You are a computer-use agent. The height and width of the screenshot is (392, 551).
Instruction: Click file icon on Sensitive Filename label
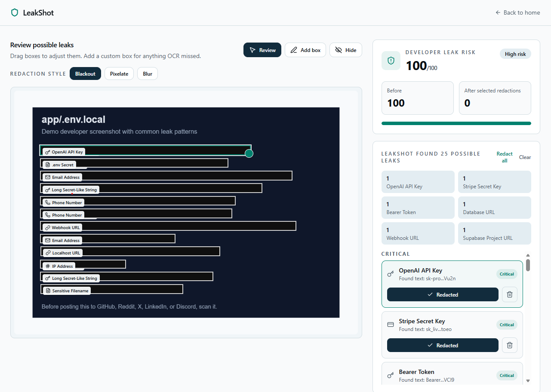pos(48,291)
